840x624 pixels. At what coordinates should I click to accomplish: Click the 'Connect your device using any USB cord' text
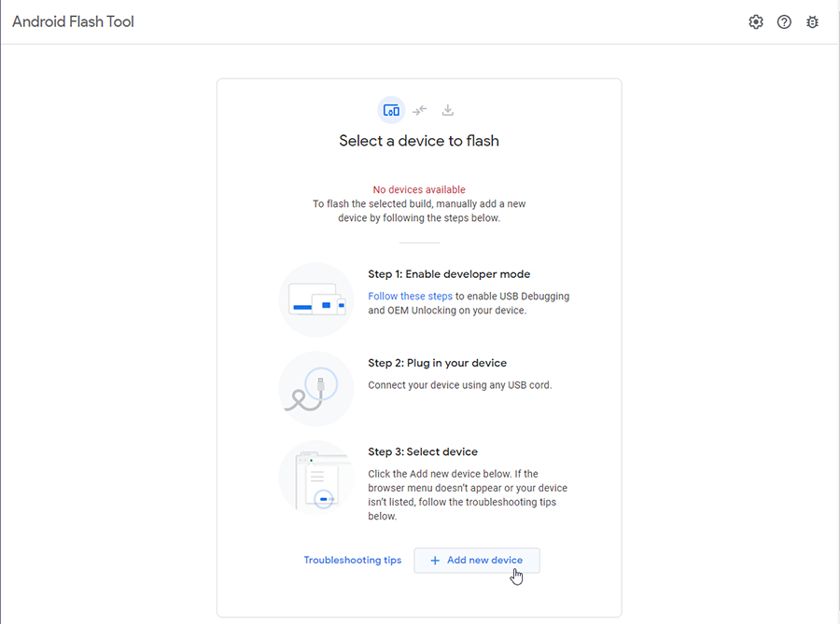click(x=459, y=385)
